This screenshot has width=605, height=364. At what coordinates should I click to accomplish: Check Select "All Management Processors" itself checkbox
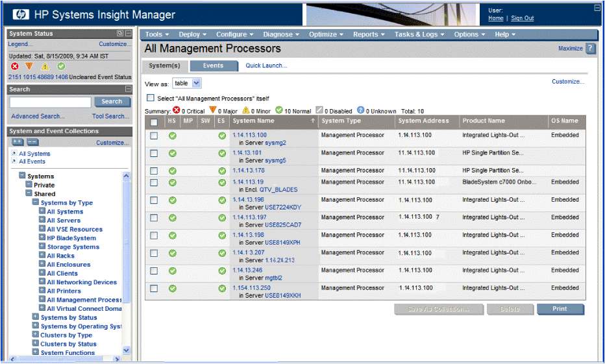tap(151, 98)
